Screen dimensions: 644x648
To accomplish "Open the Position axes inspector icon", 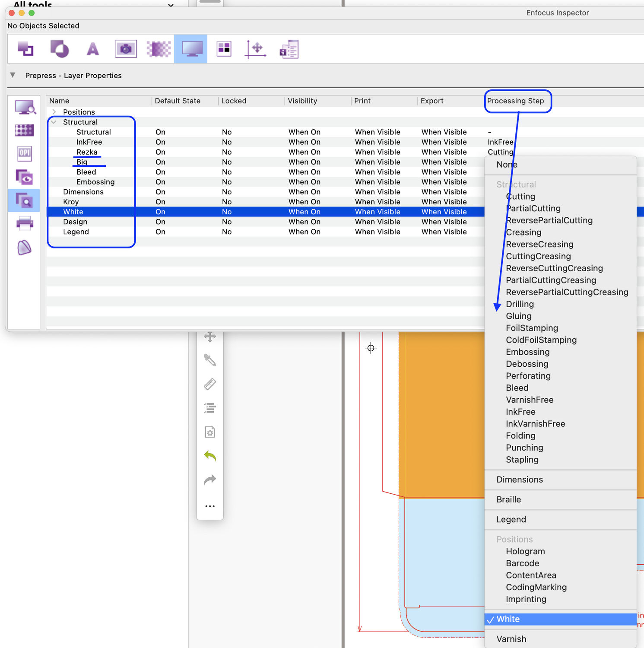I will pyautogui.click(x=256, y=49).
